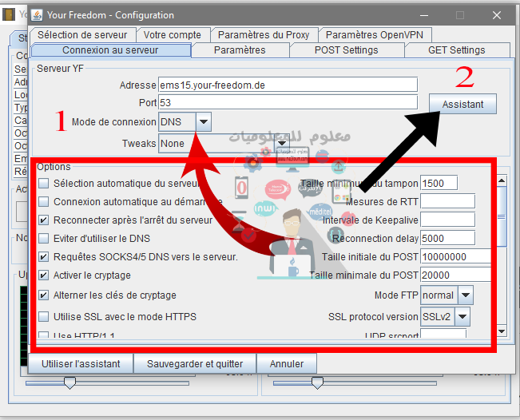Switch to Sélection de serveur tab
The width and height of the screenshot is (520, 420).
82,35
